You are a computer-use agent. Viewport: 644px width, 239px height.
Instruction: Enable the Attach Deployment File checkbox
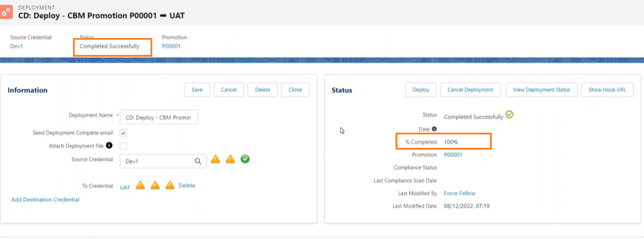click(x=123, y=146)
